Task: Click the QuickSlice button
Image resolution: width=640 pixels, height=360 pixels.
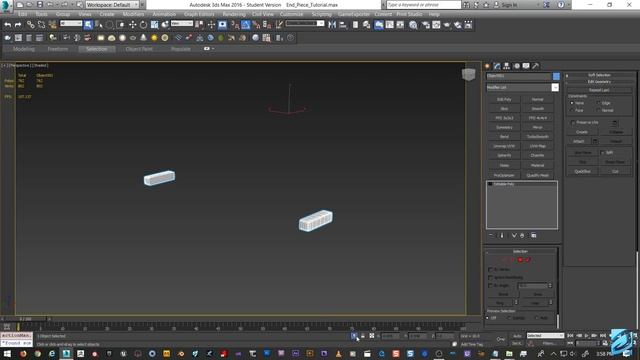Action: (582, 171)
